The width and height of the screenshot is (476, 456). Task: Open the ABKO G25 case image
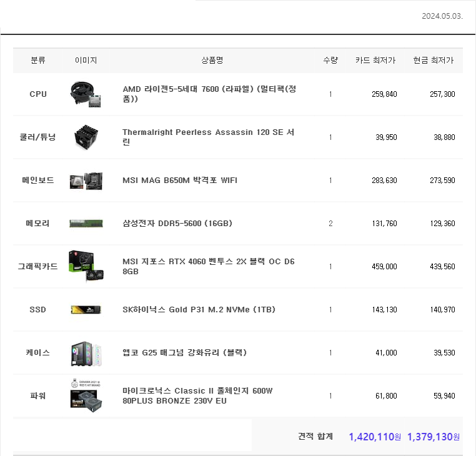pyautogui.click(x=86, y=353)
